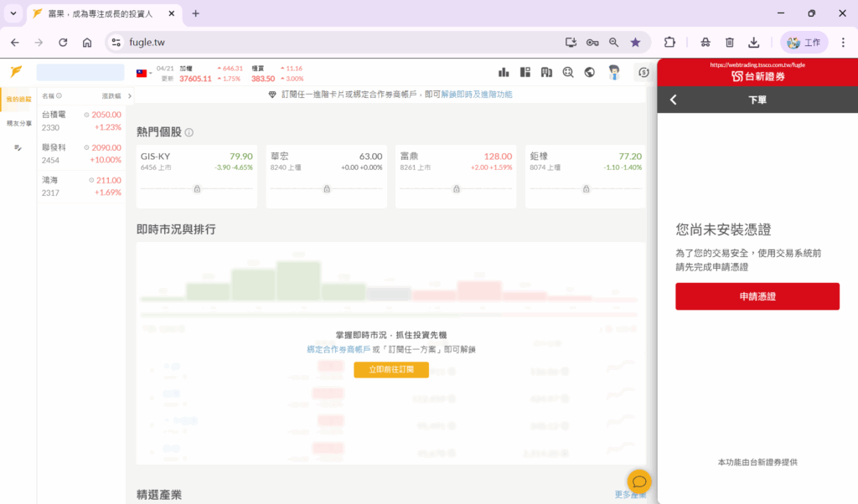This screenshot has height=504, width=858.
Task: Switch to the 親友分享 sidebar tab
Action: point(18,123)
